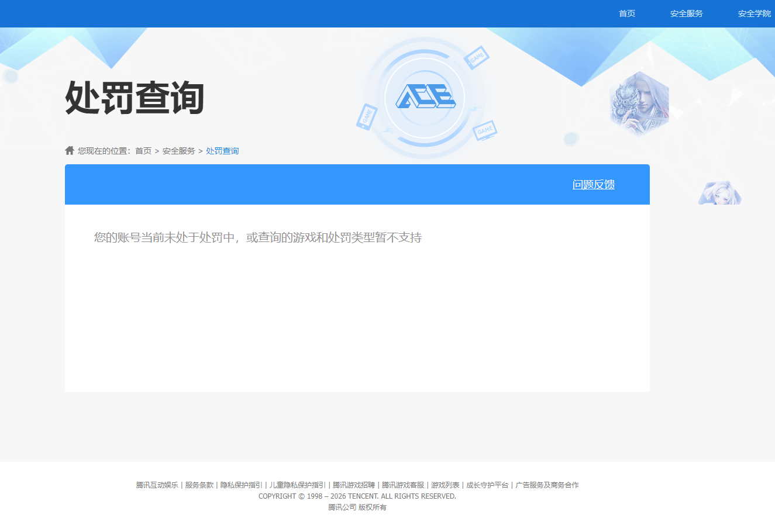This screenshot has width=775, height=532.
Task: Click 广告服务及商务合作 in the footer
Action: pos(547,485)
